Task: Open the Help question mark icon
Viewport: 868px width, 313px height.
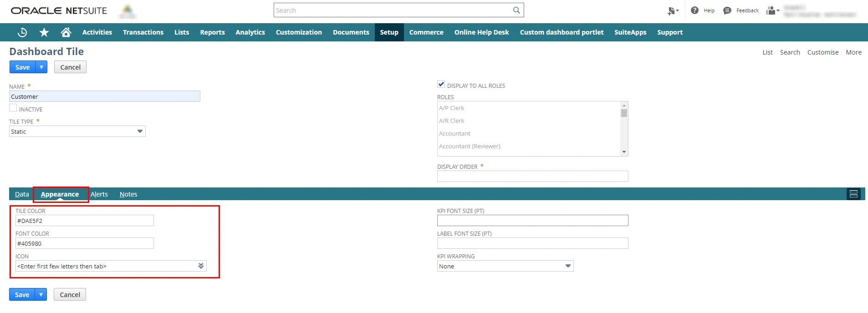Action: [694, 10]
